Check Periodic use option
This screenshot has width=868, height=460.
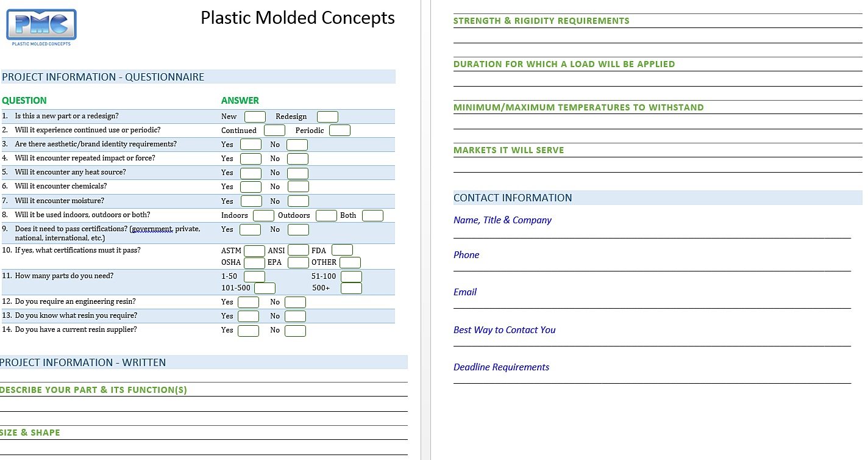click(339, 130)
